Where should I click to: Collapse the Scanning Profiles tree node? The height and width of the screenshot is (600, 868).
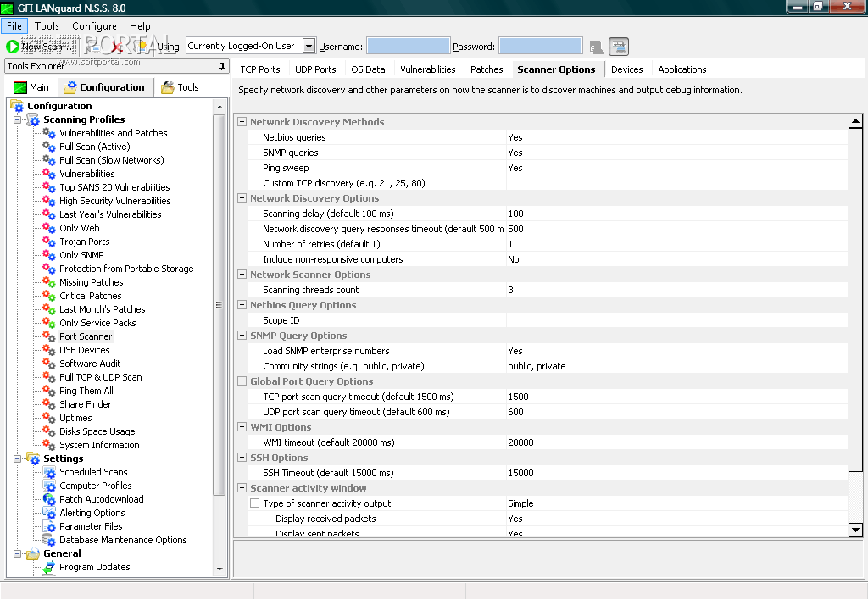(17, 119)
